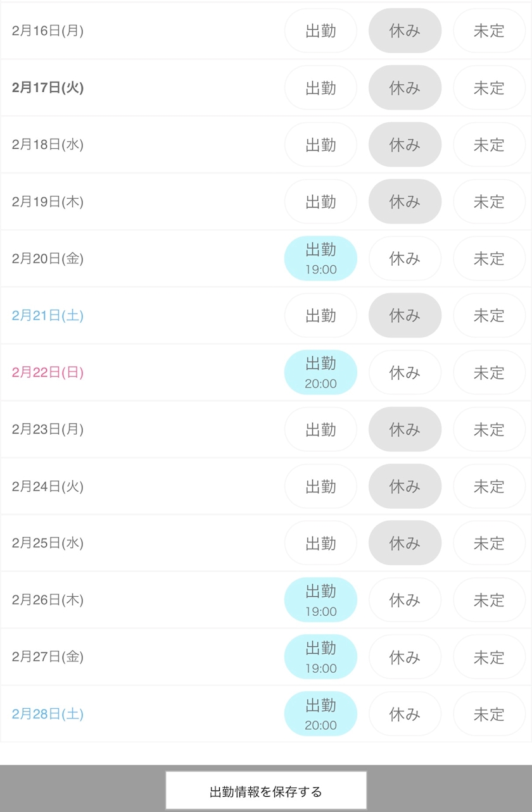The image size is (532, 812).
Task: Set 2月26日(木) to 休み
Action: pyautogui.click(x=405, y=600)
